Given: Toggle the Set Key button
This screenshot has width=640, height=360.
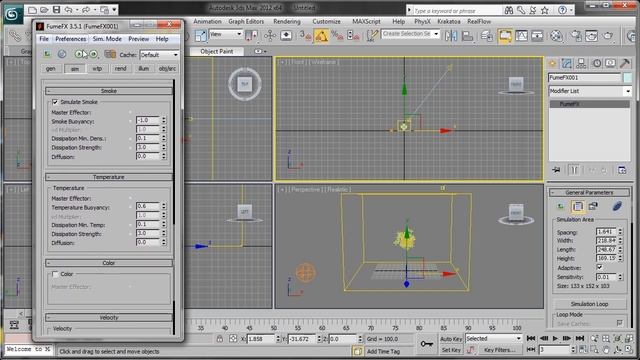Looking at the screenshot, I should [451, 350].
